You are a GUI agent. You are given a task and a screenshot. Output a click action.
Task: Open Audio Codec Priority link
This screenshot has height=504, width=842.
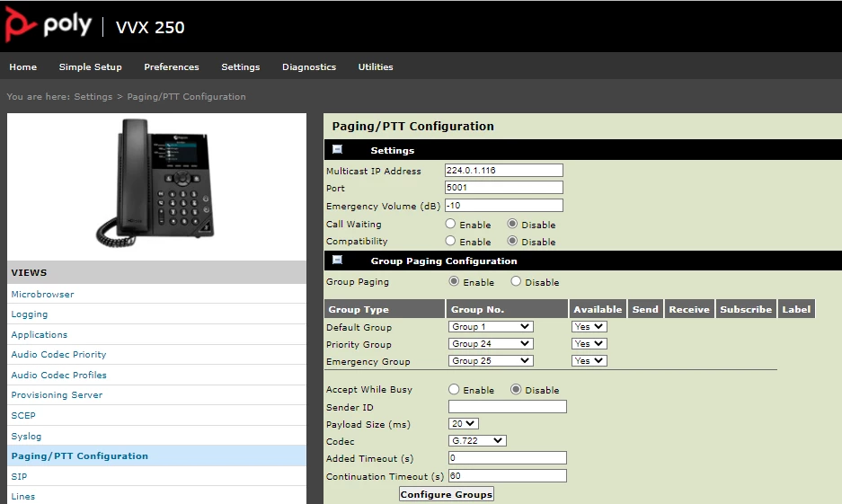pos(58,354)
